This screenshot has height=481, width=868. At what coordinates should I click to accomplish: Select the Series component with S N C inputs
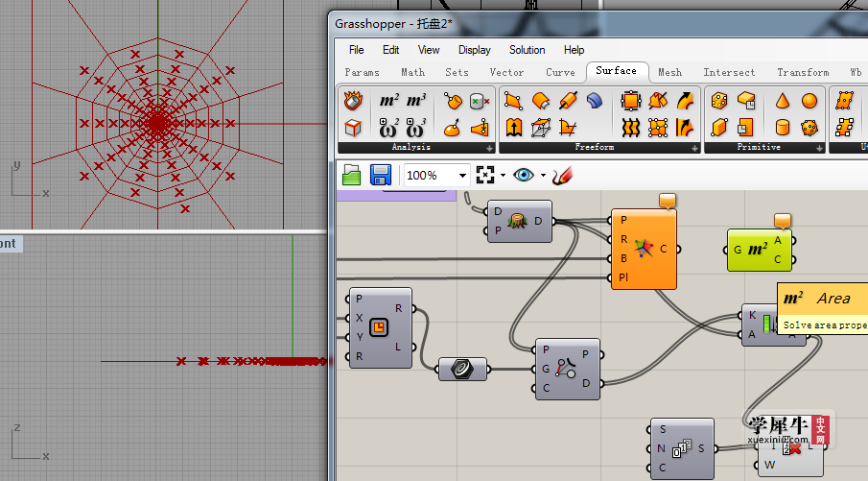681,449
